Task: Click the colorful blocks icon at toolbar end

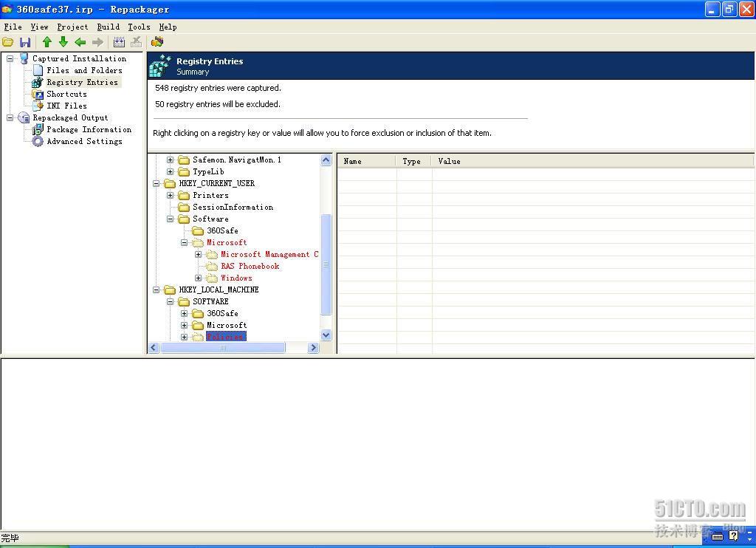Action: coord(157,42)
